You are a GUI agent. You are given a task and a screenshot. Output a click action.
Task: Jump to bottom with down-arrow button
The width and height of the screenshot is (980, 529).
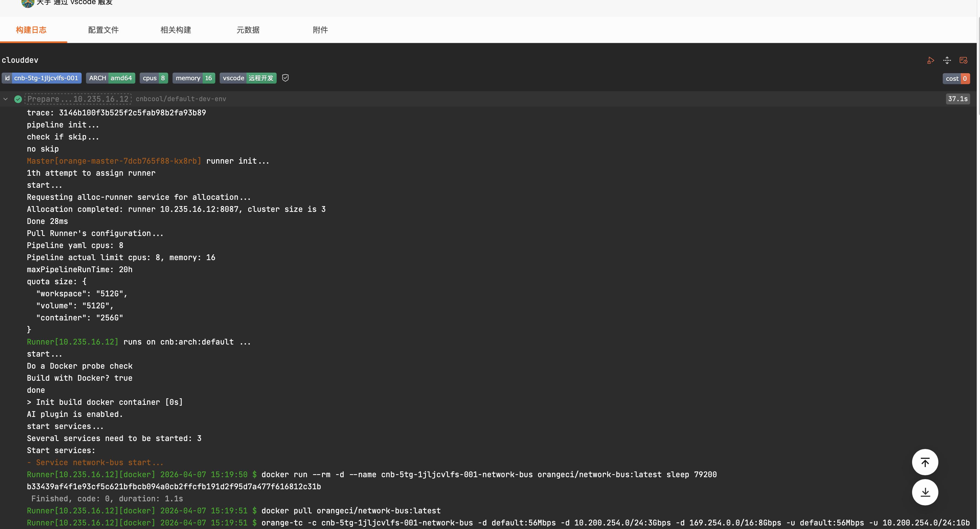(x=925, y=492)
